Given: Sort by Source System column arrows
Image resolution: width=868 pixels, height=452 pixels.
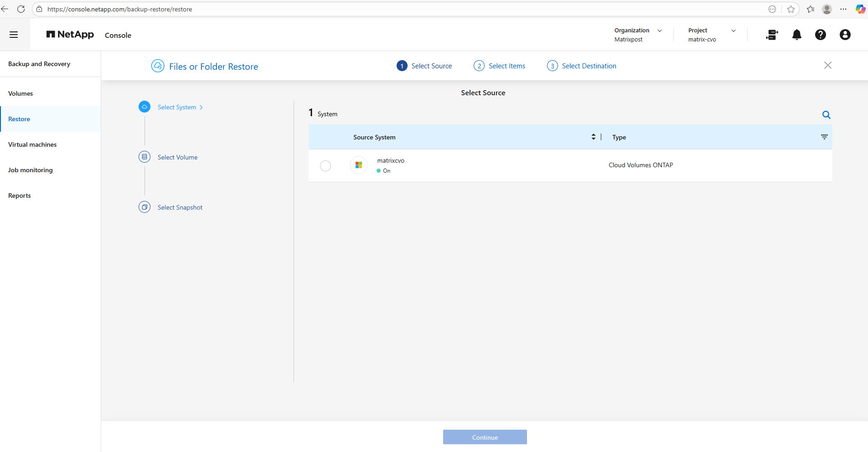Looking at the screenshot, I should tap(593, 137).
